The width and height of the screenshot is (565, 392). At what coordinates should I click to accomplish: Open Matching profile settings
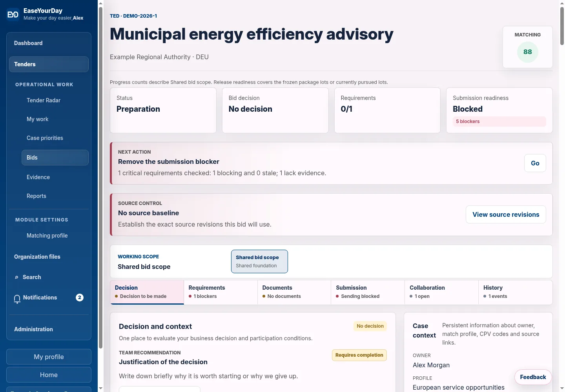(55, 236)
